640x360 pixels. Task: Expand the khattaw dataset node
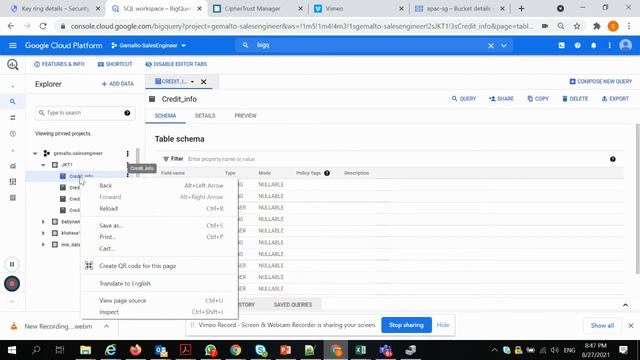point(43,233)
